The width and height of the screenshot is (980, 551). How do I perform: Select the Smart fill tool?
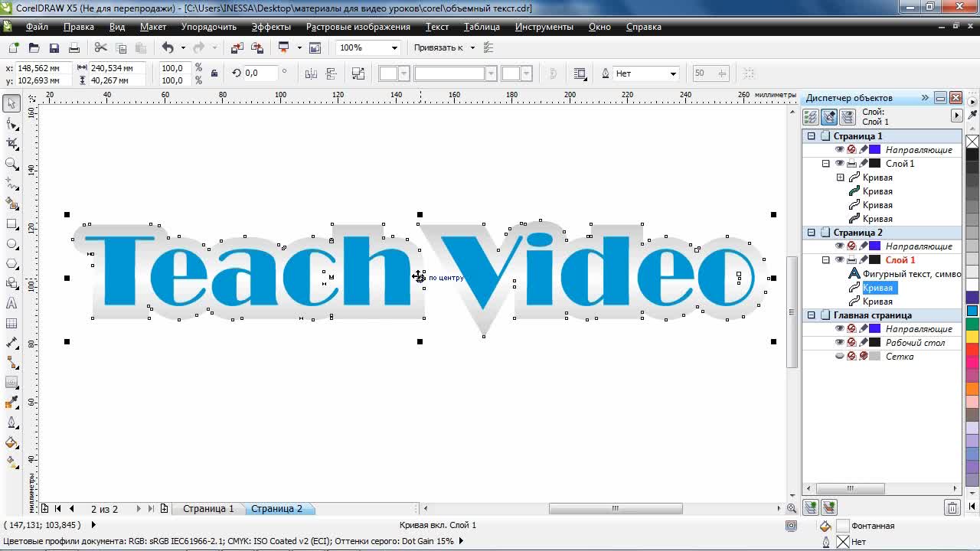(11, 204)
